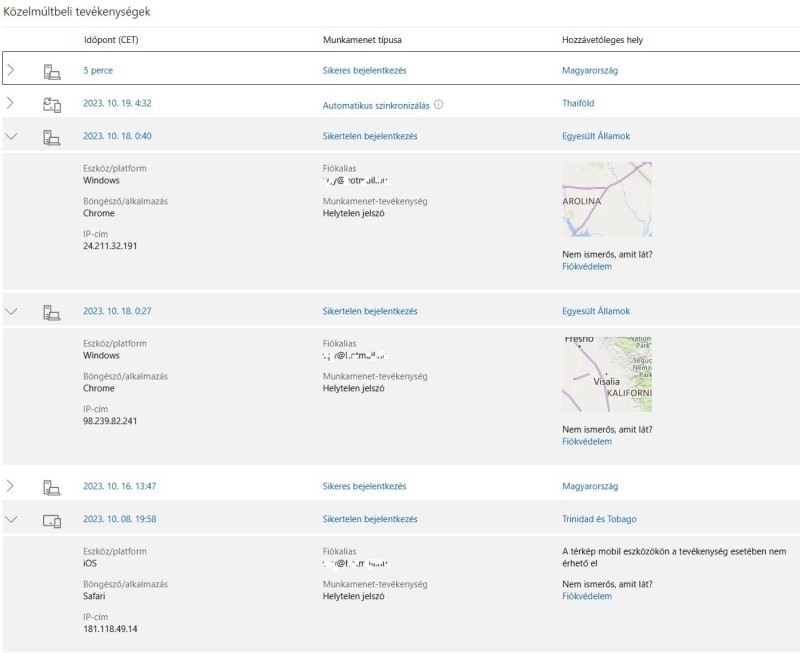Open Fiókvédelem link under the California map
Screen dimensions: 800x653
coord(587,441)
